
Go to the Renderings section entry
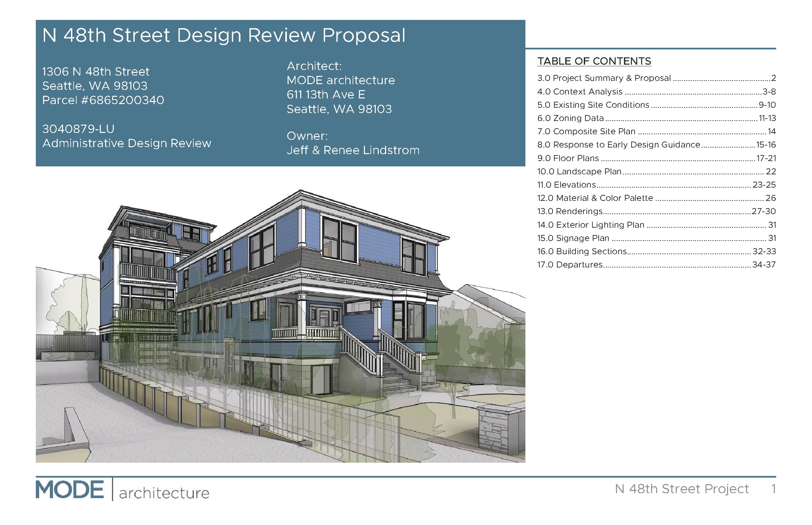point(570,211)
